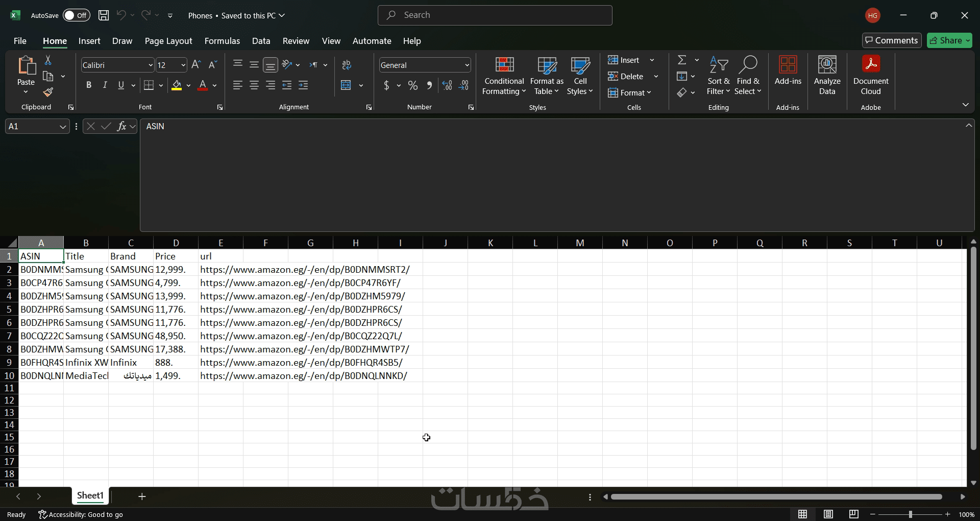980x521 pixels.
Task: Click the Share button
Action: (x=949, y=40)
